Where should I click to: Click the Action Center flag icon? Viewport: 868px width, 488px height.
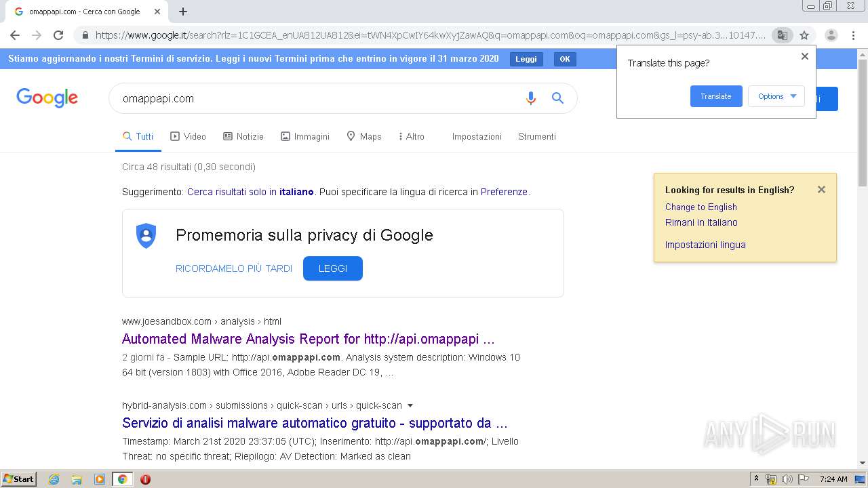pos(804,479)
